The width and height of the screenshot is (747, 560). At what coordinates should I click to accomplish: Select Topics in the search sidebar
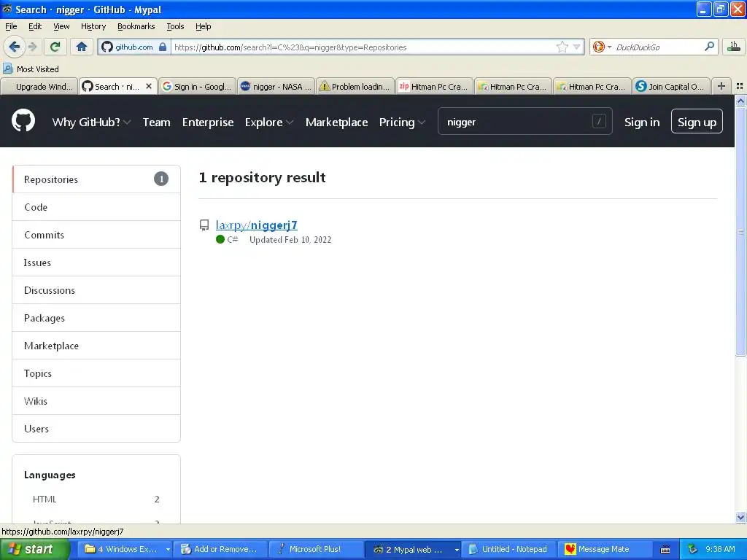[x=96, y=373]
